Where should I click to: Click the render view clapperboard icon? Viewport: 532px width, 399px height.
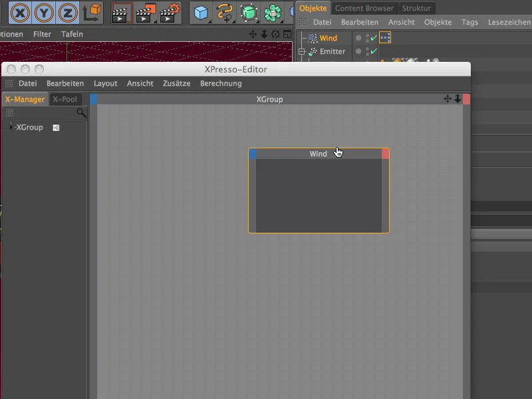(x=122, y=12)
